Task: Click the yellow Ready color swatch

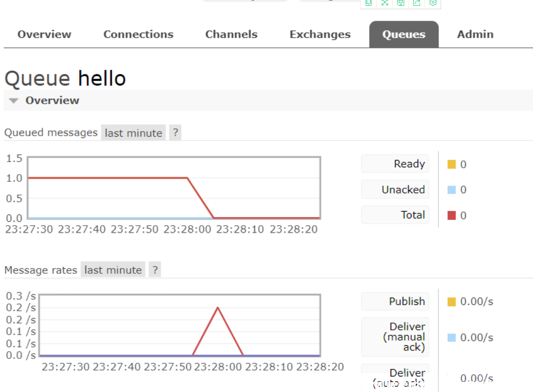Action: coord(451,164)
